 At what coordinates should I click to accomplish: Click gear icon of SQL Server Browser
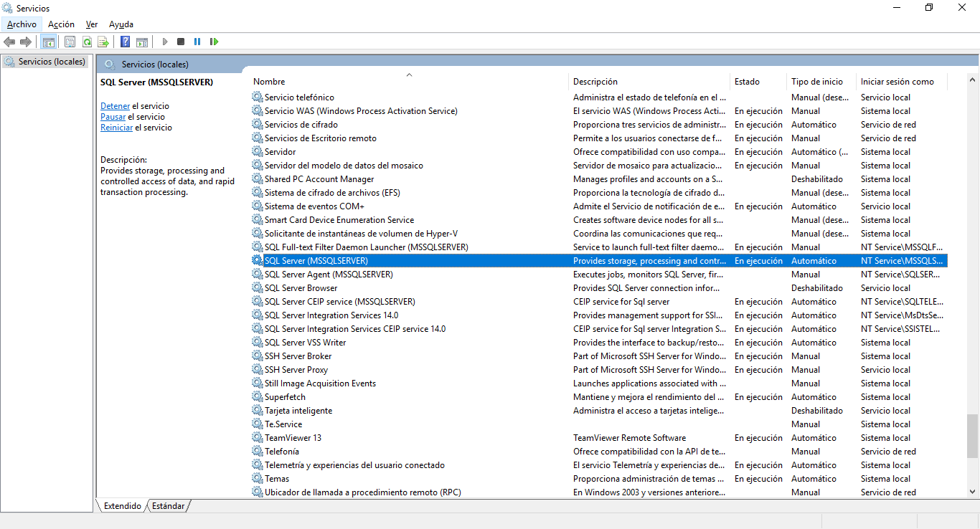tap(258, 288)
